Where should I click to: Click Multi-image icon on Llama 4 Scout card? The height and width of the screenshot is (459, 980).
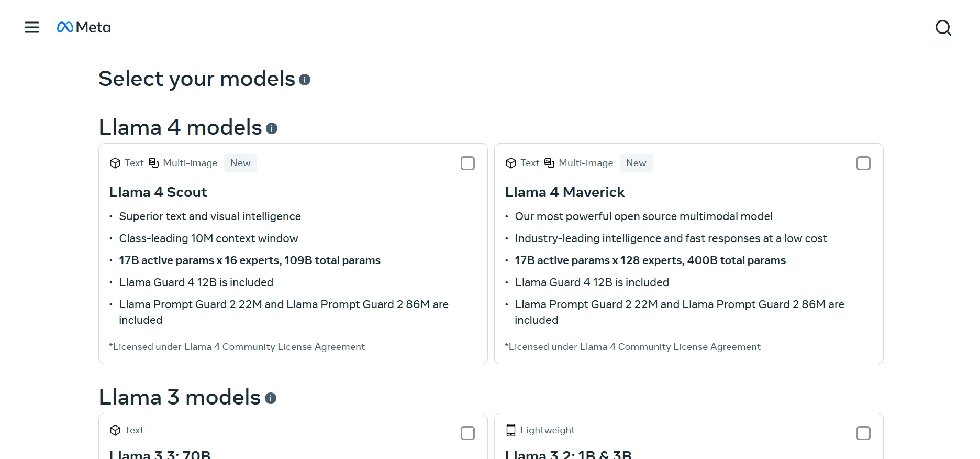[x=153, y=163]
